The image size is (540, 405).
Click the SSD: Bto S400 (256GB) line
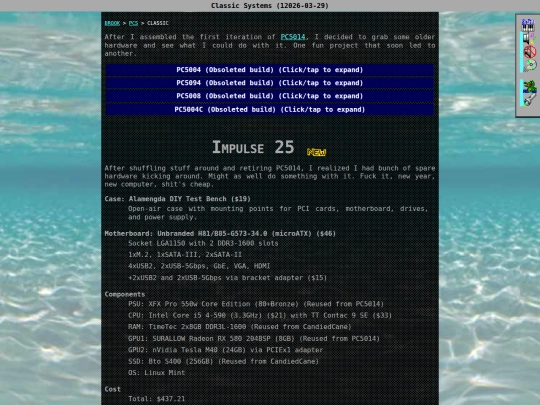tap(224, 361)
